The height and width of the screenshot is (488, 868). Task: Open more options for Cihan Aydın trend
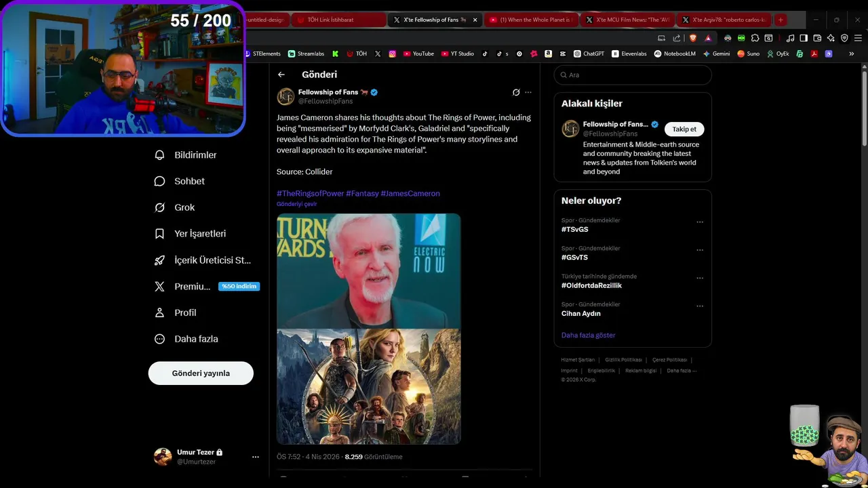click(700, 306)
